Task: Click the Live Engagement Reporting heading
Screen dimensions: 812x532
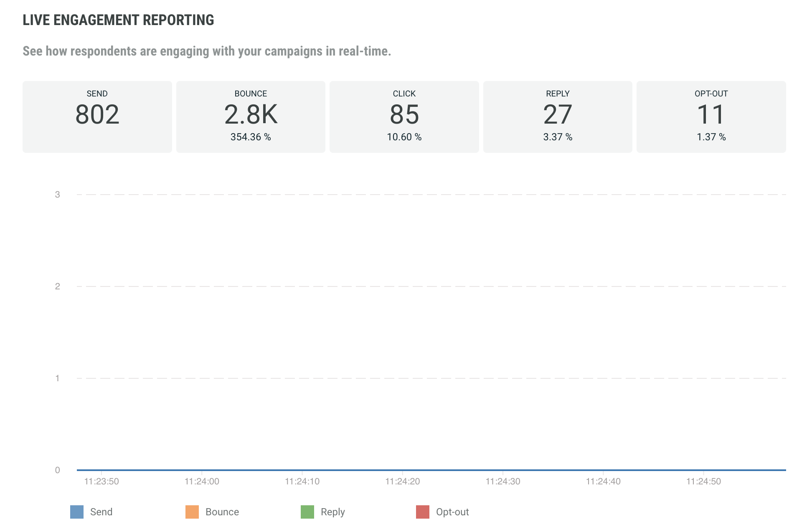Action: click(x=118, y=20)
